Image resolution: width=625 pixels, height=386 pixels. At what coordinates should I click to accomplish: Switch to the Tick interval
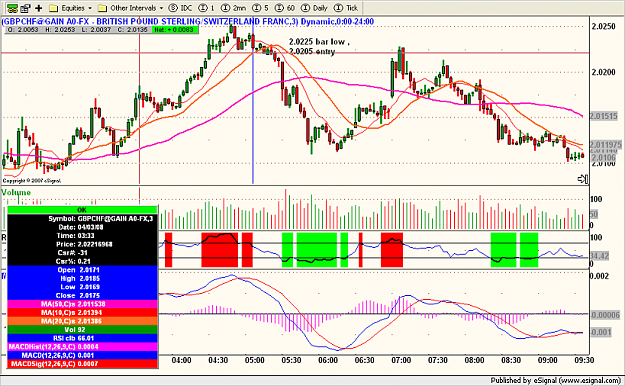(x=346, y=8)
